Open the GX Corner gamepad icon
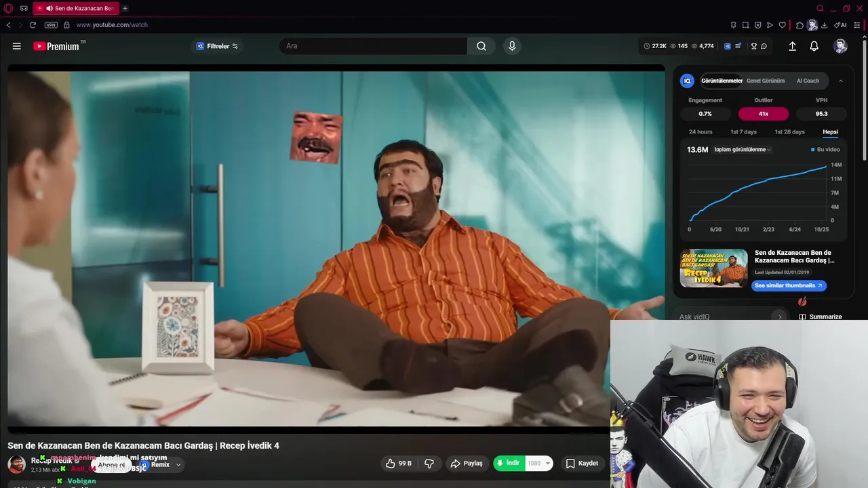Image resolution: width=868 pixels, height=488 pixels. (x=24, y=8)
